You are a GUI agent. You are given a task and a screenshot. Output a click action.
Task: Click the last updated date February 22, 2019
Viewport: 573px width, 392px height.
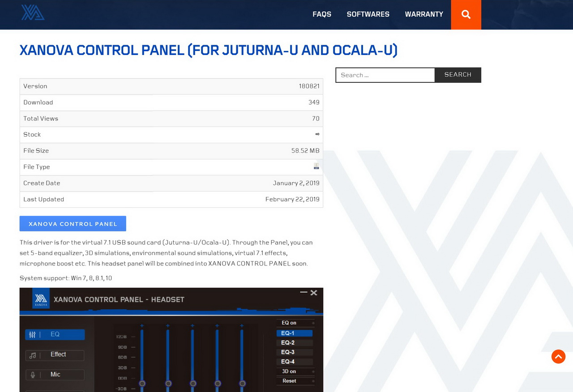292,199
